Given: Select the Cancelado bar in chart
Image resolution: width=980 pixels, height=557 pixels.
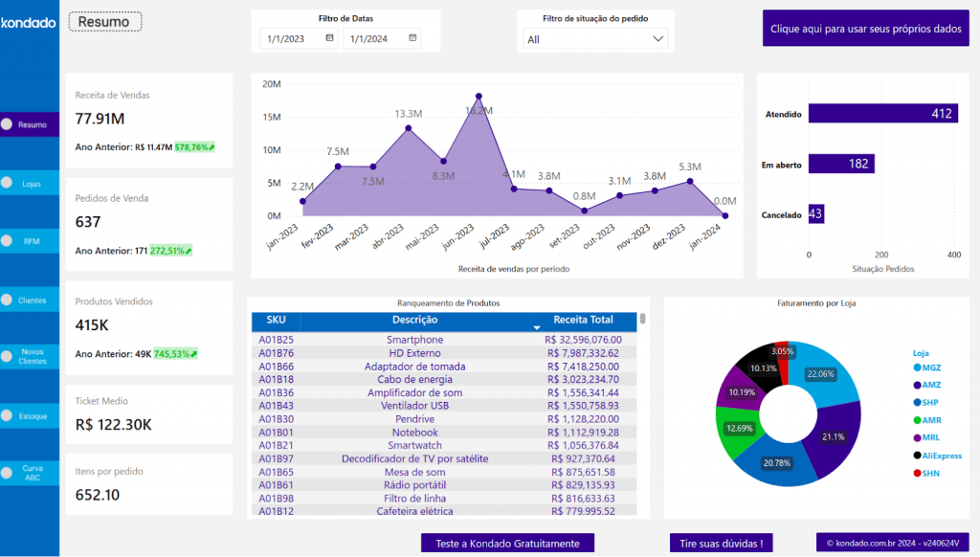Looking at the screenshot, I should pyautogui.click(x=816, y=213).
